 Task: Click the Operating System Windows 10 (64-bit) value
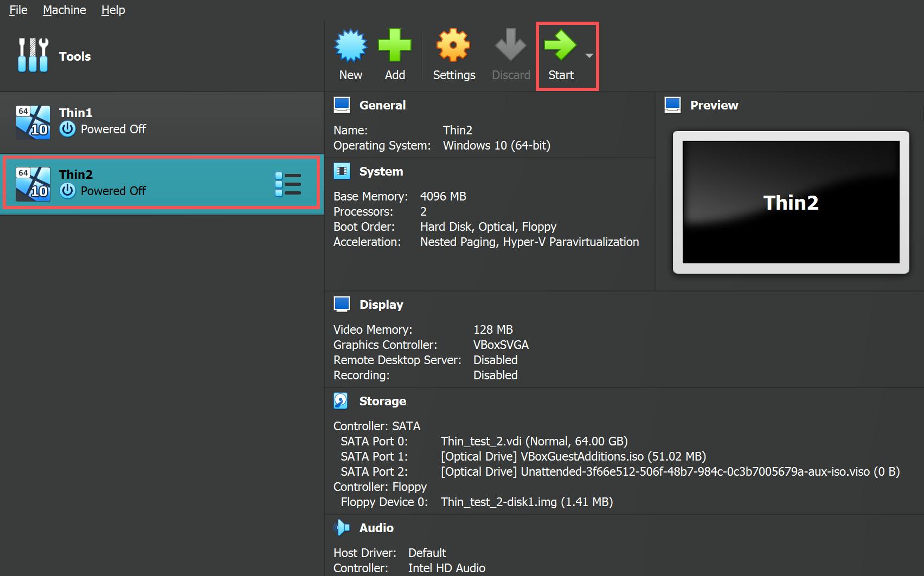(x=496, y=145)
